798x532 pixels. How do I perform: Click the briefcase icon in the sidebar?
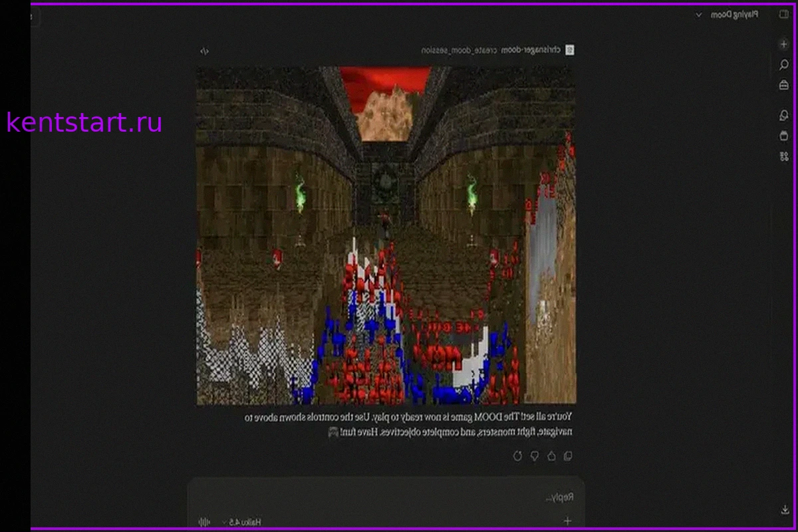(783, 85)
